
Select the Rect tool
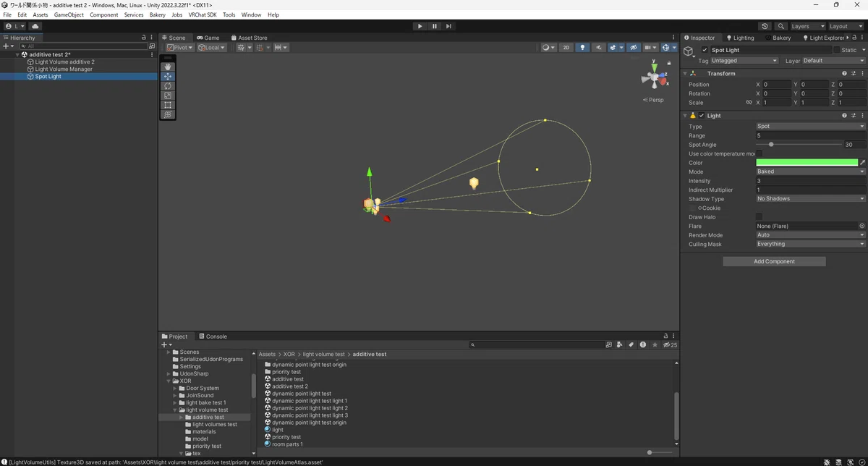pyautogui.click(x=168, y=105)
